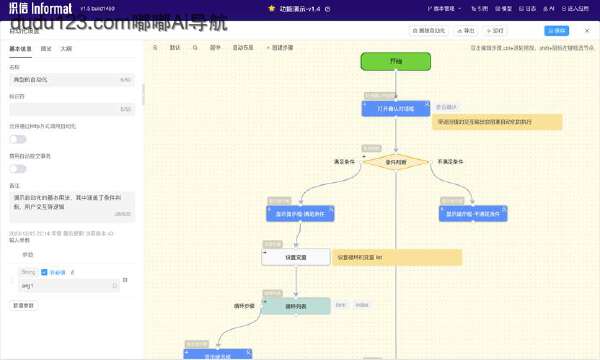The width and height of the screenshot is (600, 360).
Task: Click the delete icon beside arg1 parameter
Action: coord(125,280)
